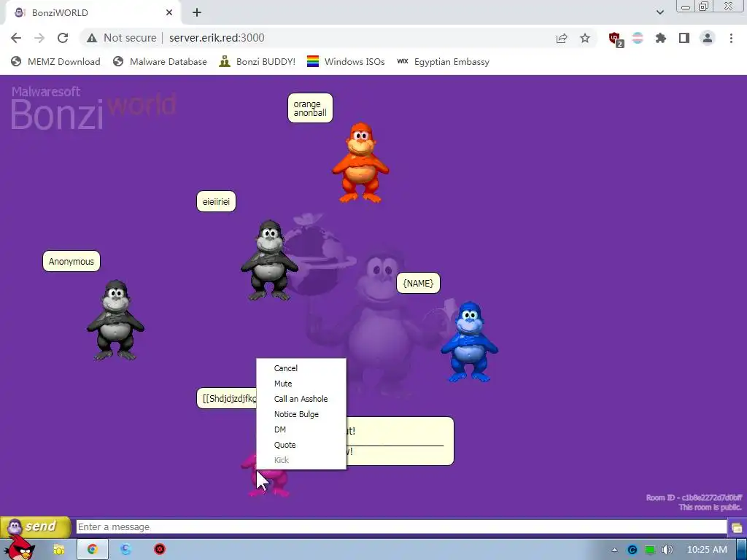747x560 pixels.
Task: Open the Extensions puzzle icon
Action: (x=661, y=38)
